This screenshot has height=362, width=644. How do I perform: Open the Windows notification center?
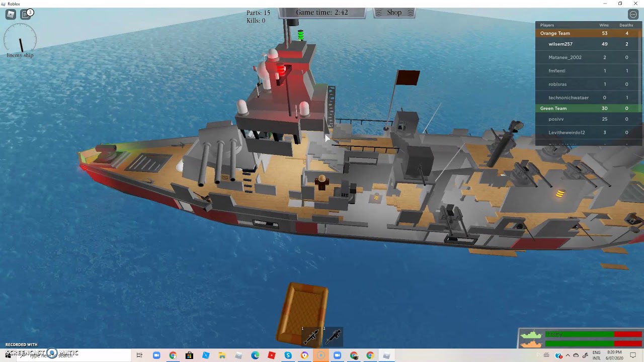pos(633,355)
